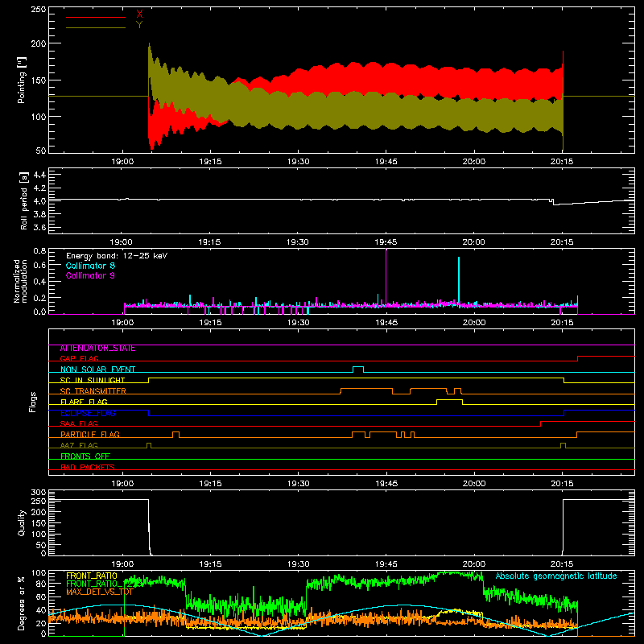The image size is (644, 644).
Task: Select the green FRONTS_OFF label
Action: tap(85, 456)
